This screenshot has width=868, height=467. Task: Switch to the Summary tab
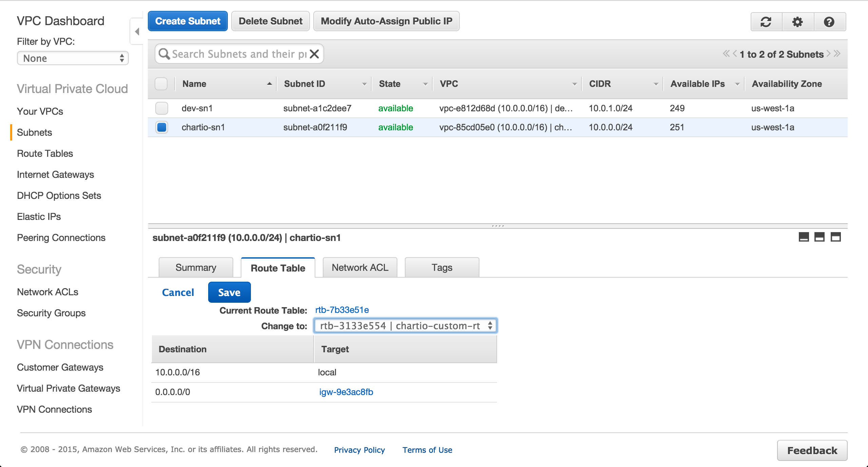196,268
